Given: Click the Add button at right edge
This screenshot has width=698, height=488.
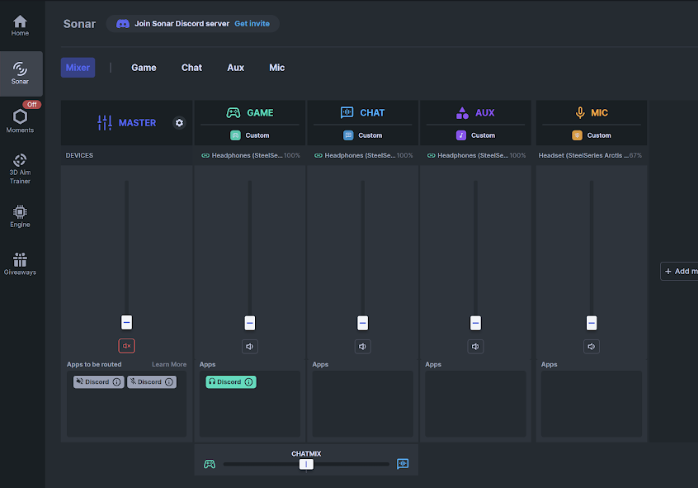Looking at the screenshot, I should (x=679, y=271).
